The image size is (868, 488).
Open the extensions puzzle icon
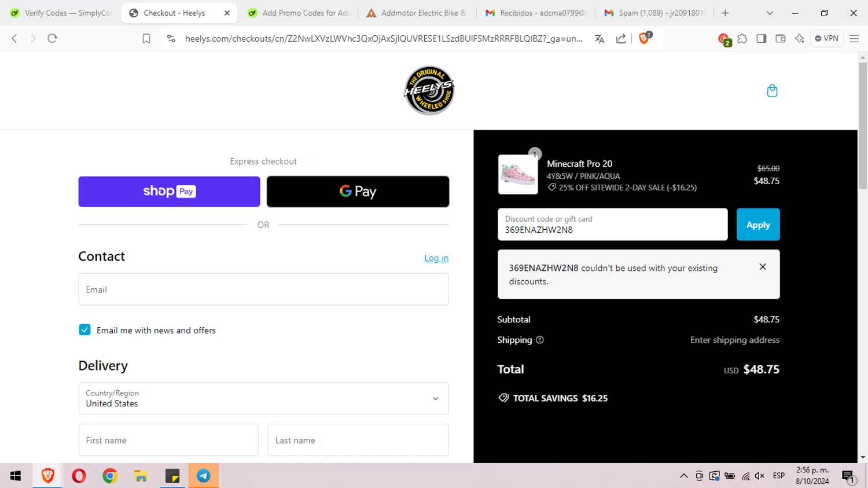tap(742, 39)
